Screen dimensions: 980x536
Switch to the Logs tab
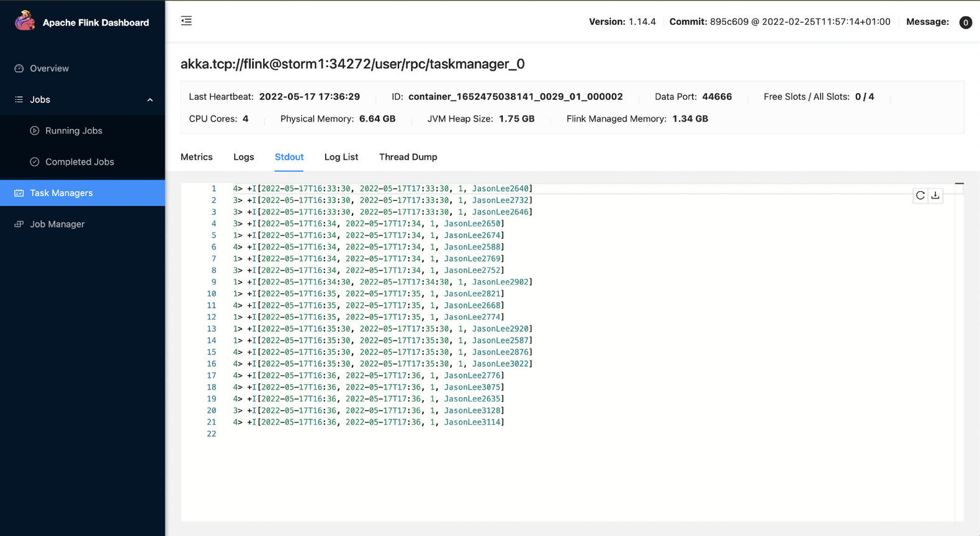[x=244, y=157]
